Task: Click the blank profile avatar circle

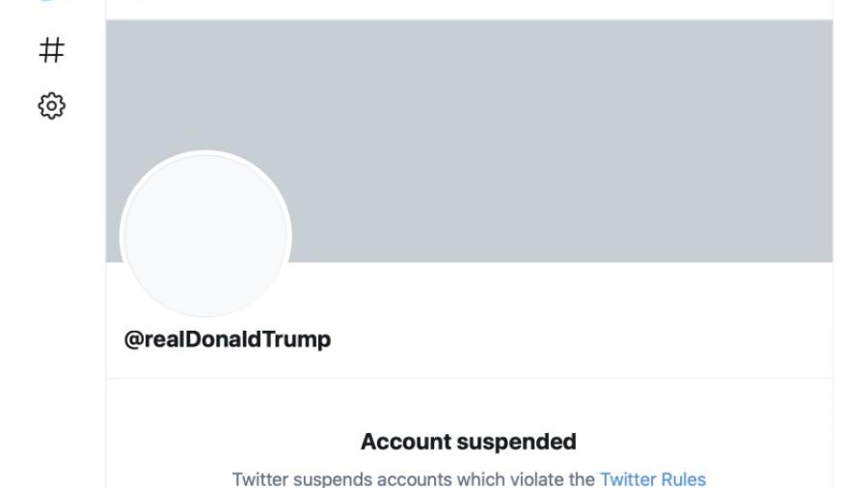Action: point(205,236)
